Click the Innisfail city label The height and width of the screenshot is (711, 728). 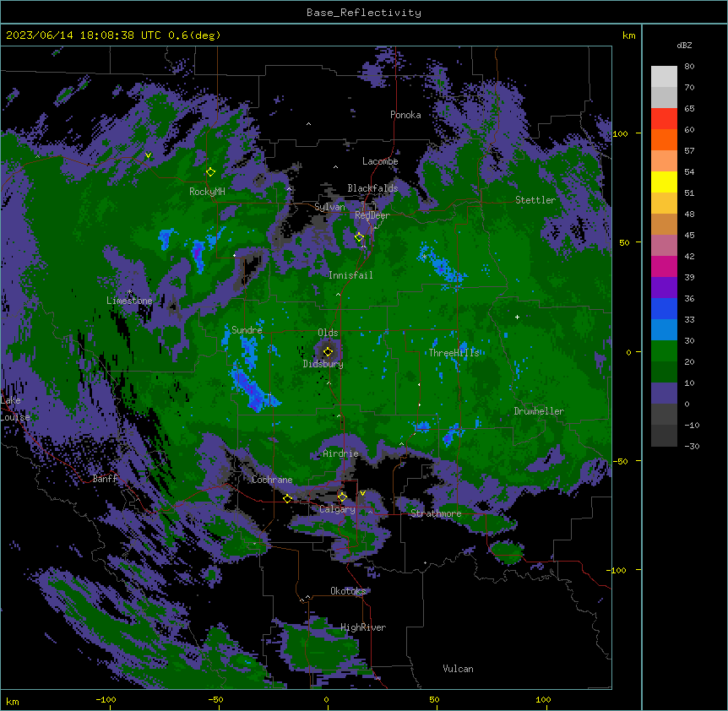(350, 275)
